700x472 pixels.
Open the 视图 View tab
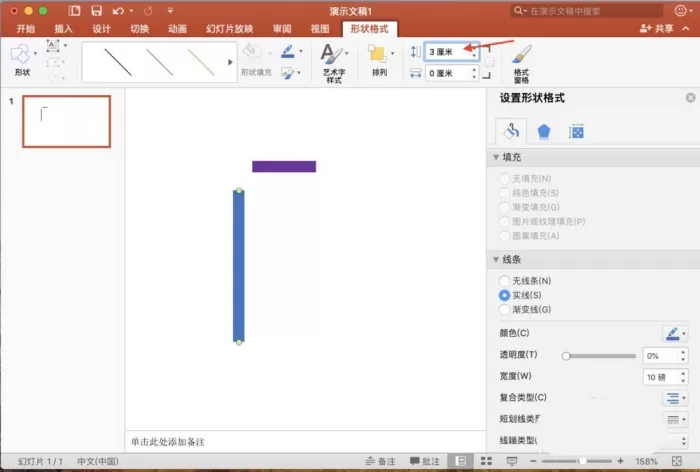click(320, 29)
